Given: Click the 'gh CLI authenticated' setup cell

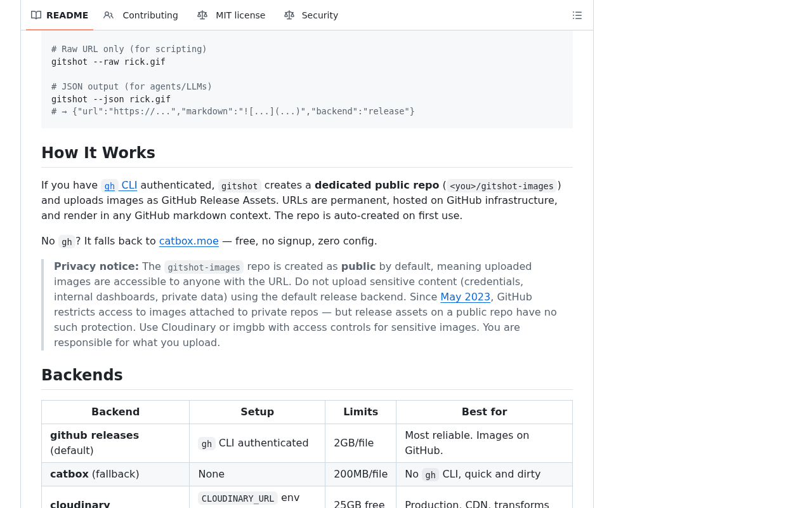Looking at the screenshot, I should [x=258, y=443].
